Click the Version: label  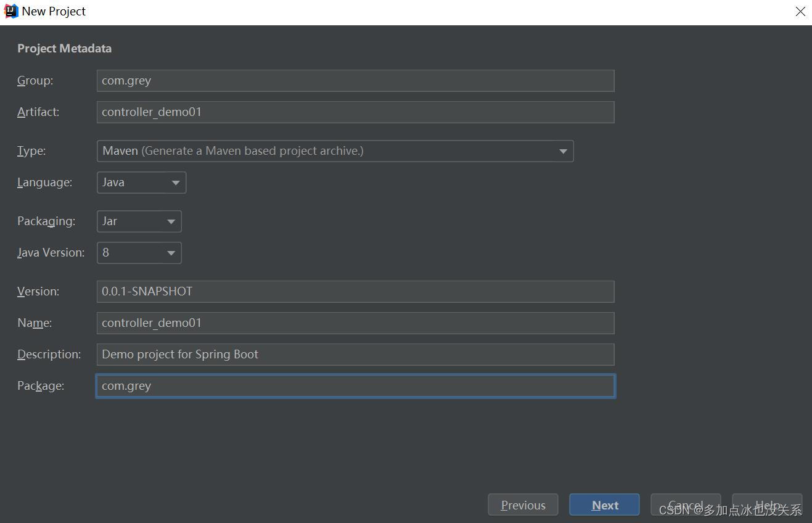pos(38,292)
